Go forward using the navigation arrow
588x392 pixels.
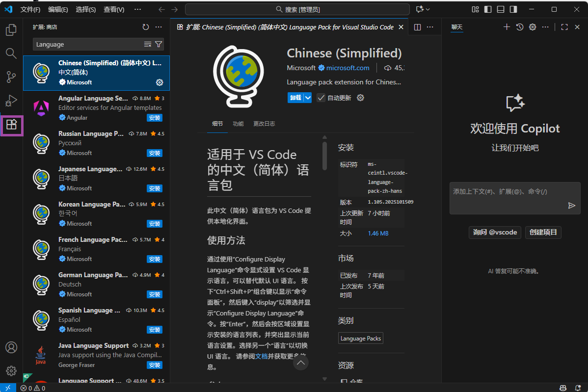[175, 9]
